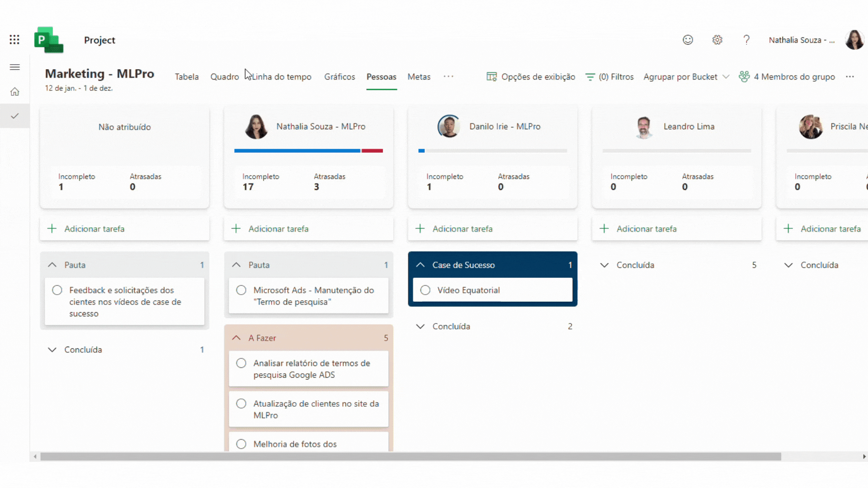Click Nathalia Souza column avatar
The height and width of the screenshot is (488, 868).
click(x=256, y=127)
